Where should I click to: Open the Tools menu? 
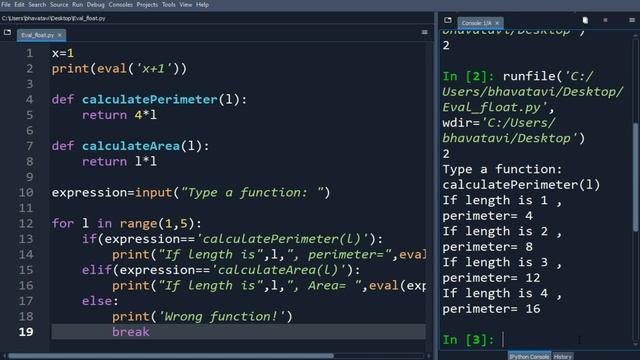coord(169,4)
